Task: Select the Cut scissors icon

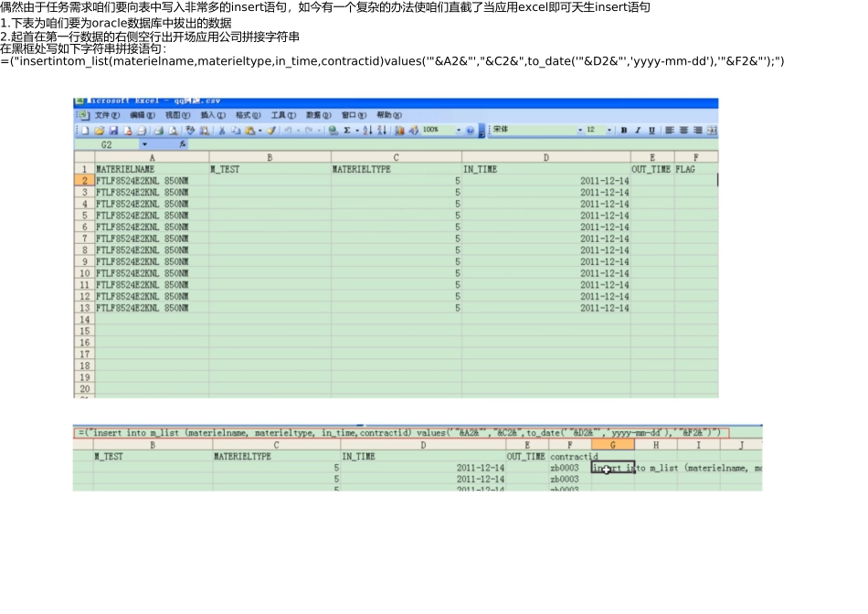Action: point(221,131)
